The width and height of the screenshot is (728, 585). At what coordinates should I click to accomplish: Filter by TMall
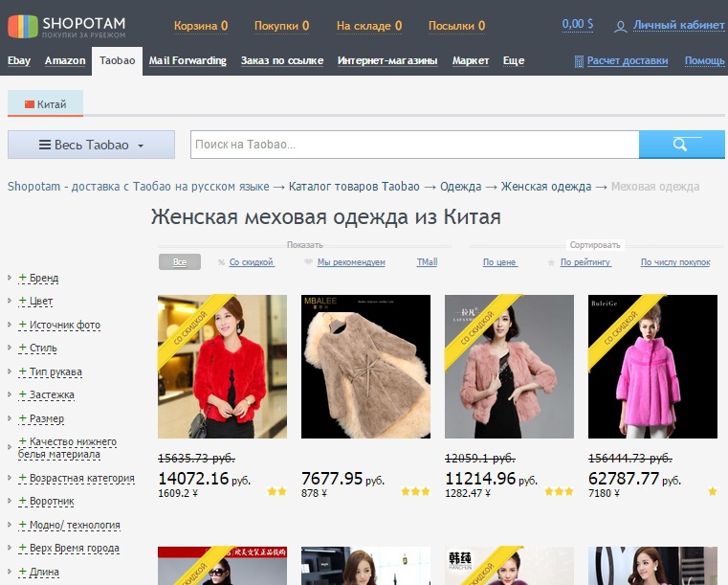pos(427,262)
